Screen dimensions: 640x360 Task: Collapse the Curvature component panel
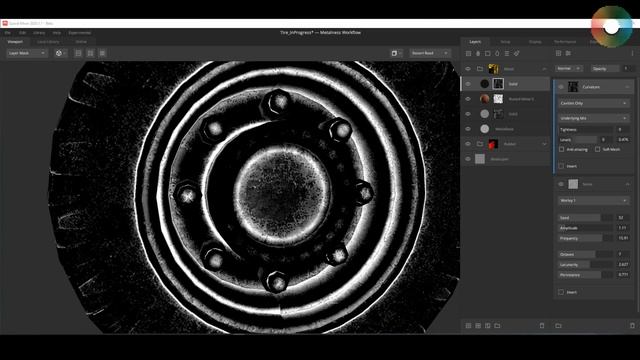coord(627,87)
